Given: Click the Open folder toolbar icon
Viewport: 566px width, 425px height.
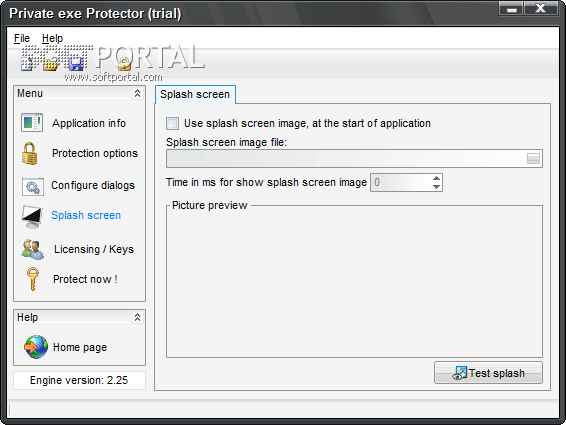Looking at the screenshot, I should tap(51, 64).
